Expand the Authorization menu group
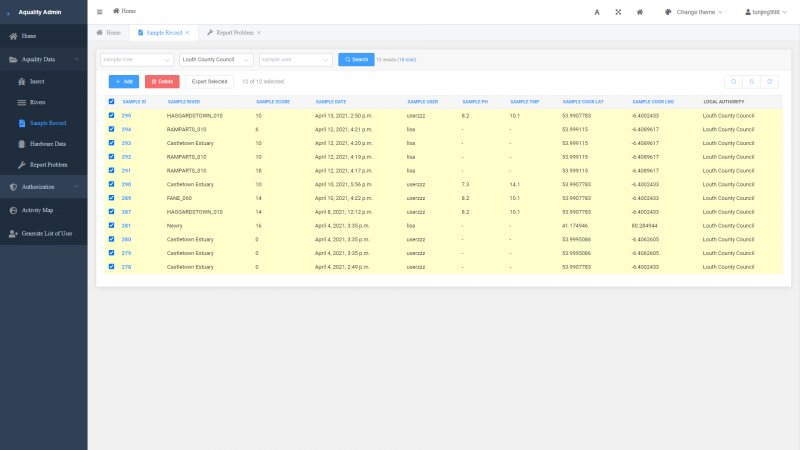 (x=44, y=187)
